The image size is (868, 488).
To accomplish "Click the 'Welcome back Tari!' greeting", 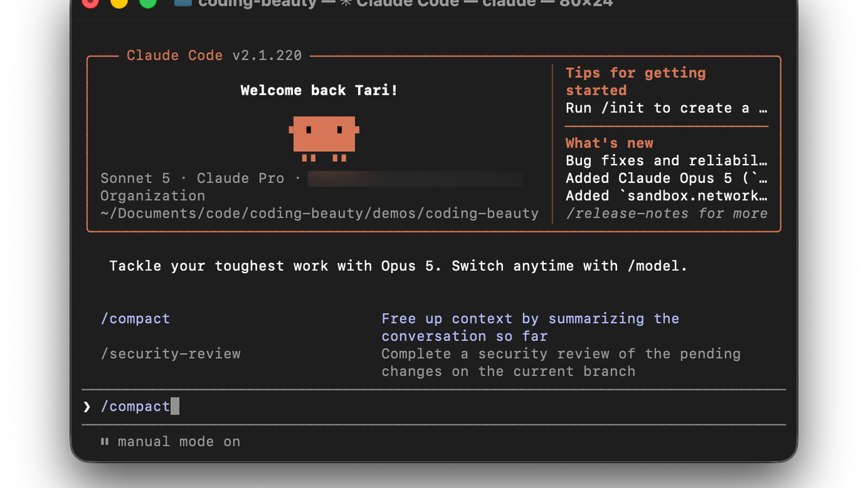I will click(x=319, y=90).
